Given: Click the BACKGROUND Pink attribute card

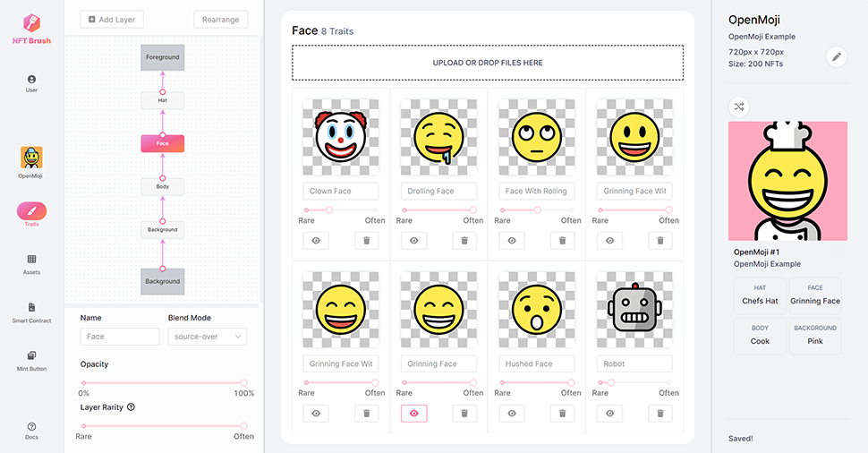Looking at the screenshot, I should pyautogui.click(x=815, y=336).
